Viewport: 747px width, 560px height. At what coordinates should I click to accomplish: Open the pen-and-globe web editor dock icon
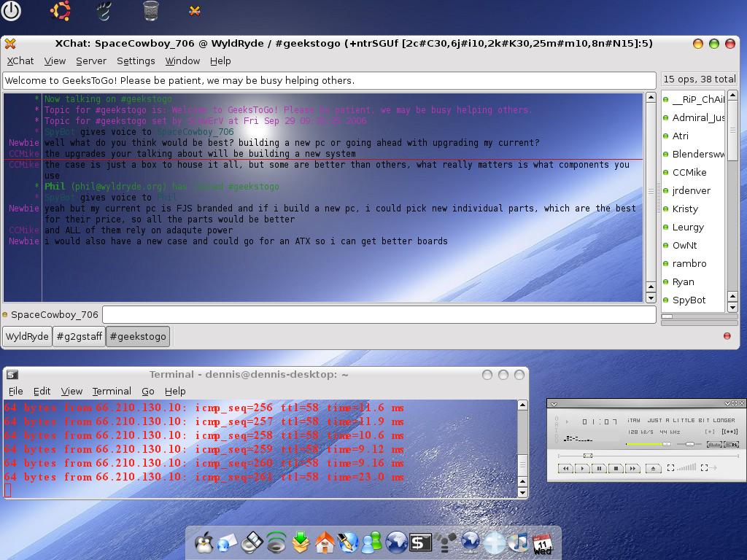(x=348, y=542)
